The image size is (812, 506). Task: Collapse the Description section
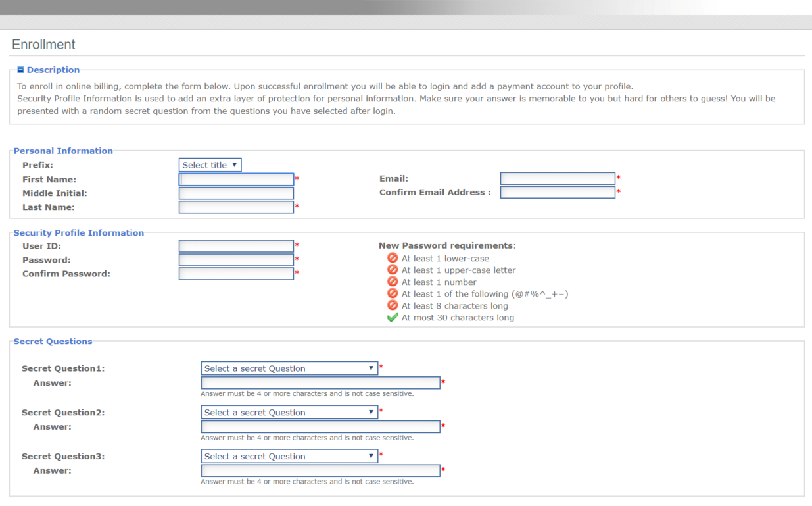pos(21,70)
